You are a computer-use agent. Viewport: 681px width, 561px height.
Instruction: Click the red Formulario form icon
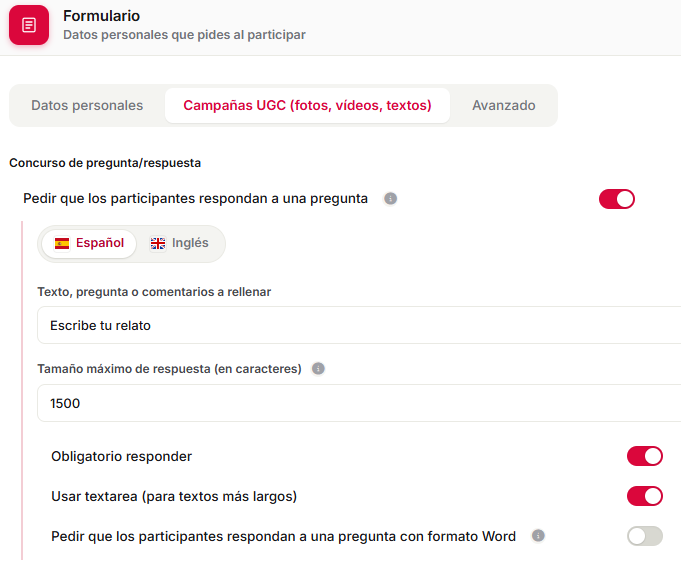[x=29, y=25]
